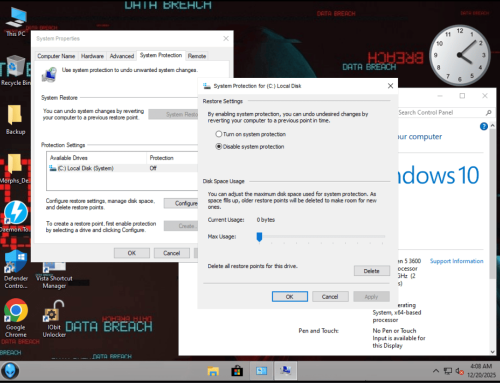500x383 pixels.
Task: Open the muted volume tray icon
Action: coord(460,371)
